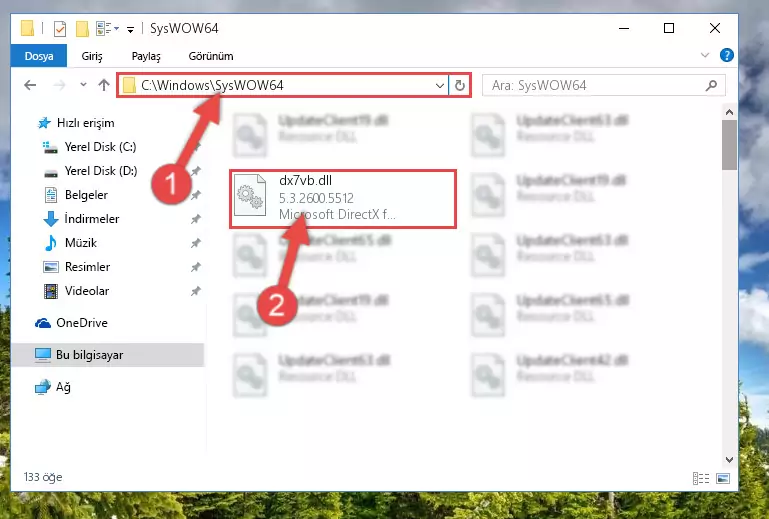
Task: Switch to large icons view in status bar
Action: [722, 478]
